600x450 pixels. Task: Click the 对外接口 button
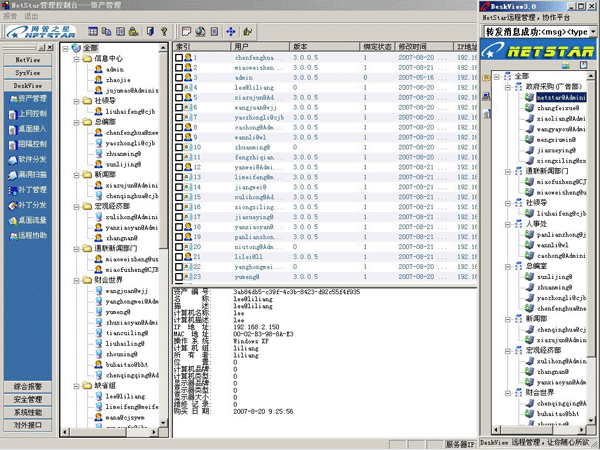28,426
